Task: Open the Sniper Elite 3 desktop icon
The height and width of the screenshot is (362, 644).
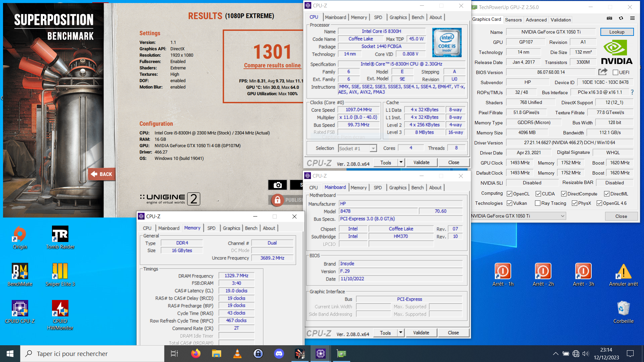Action: [60, 275]
